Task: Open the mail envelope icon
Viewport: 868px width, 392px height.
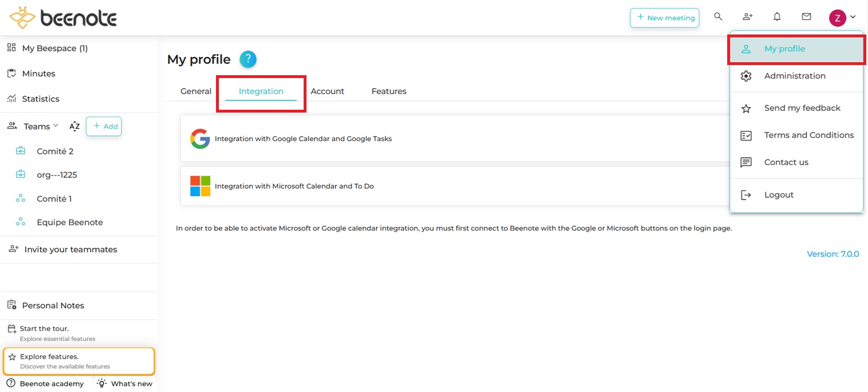Action: (x=806, y=17)
